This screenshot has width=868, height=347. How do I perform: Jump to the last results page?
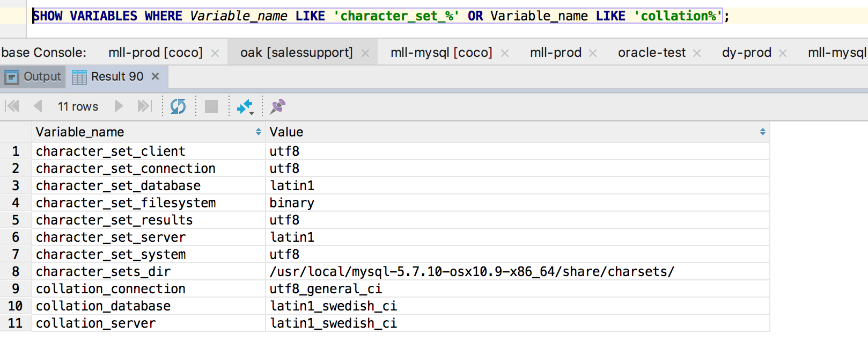tap(144, 106)
